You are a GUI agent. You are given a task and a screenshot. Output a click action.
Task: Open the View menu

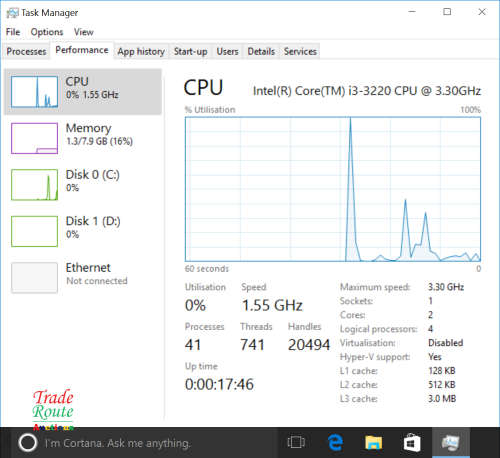pos(83,32)
